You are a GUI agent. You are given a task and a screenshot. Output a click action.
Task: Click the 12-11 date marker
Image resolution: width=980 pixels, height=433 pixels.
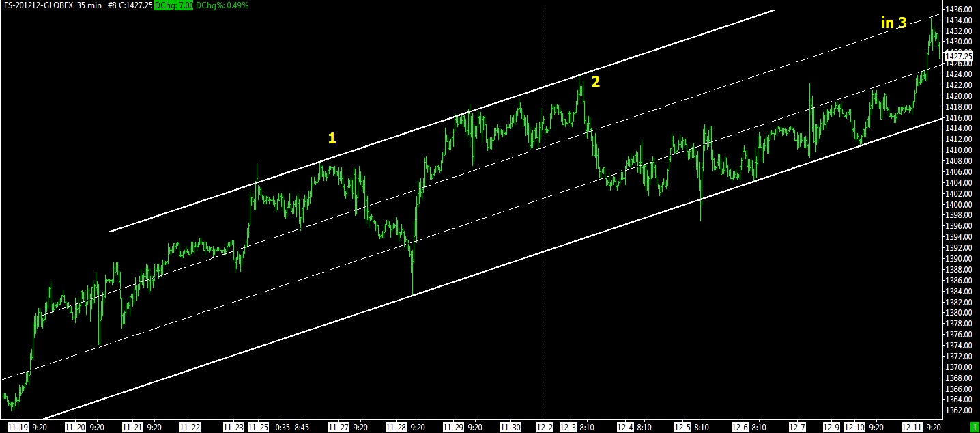click(x=911, y=427)
